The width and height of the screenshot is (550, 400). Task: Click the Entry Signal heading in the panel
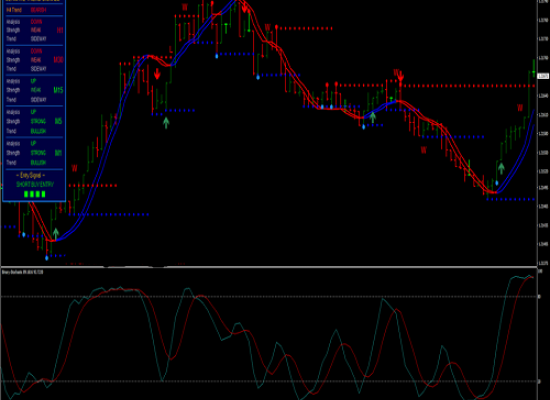click(x=31, y=175)
